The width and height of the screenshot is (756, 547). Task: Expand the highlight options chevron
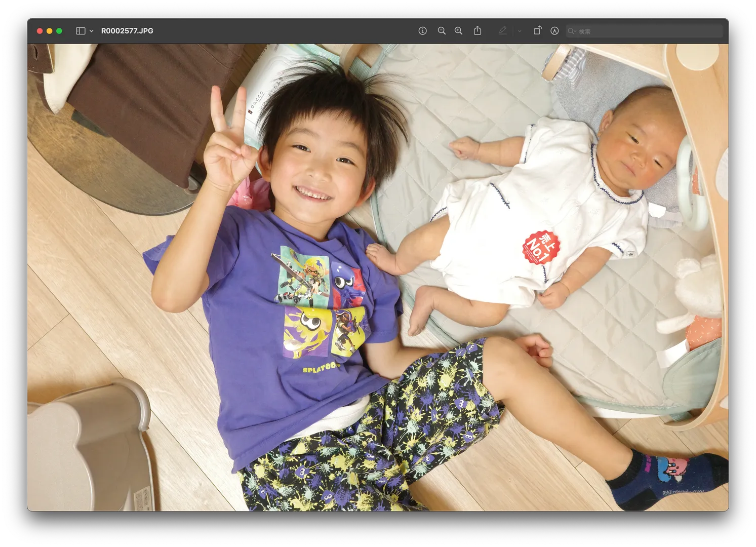click(520, 31)
